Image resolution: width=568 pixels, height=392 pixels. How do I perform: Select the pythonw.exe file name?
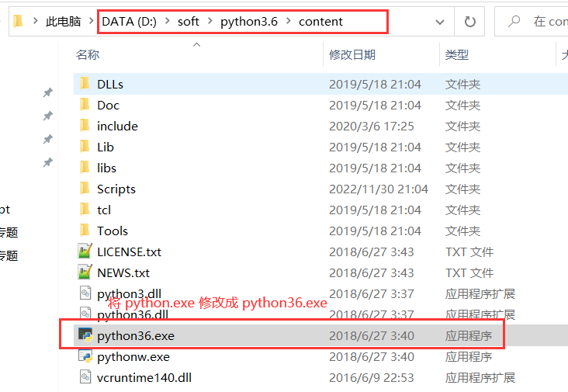[133, 357]
